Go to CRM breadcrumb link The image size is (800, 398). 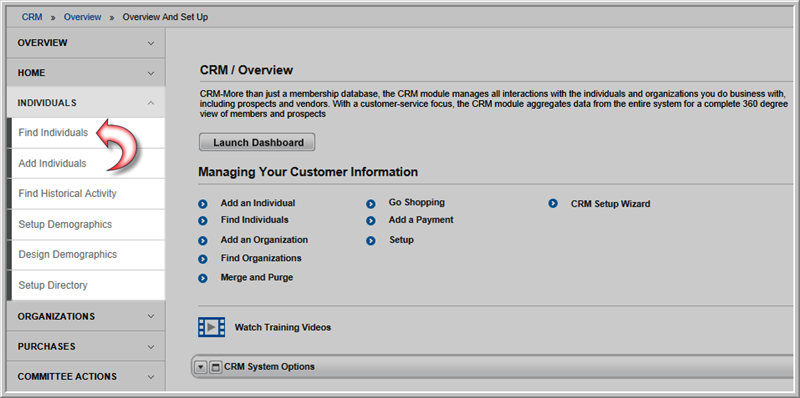32,17
